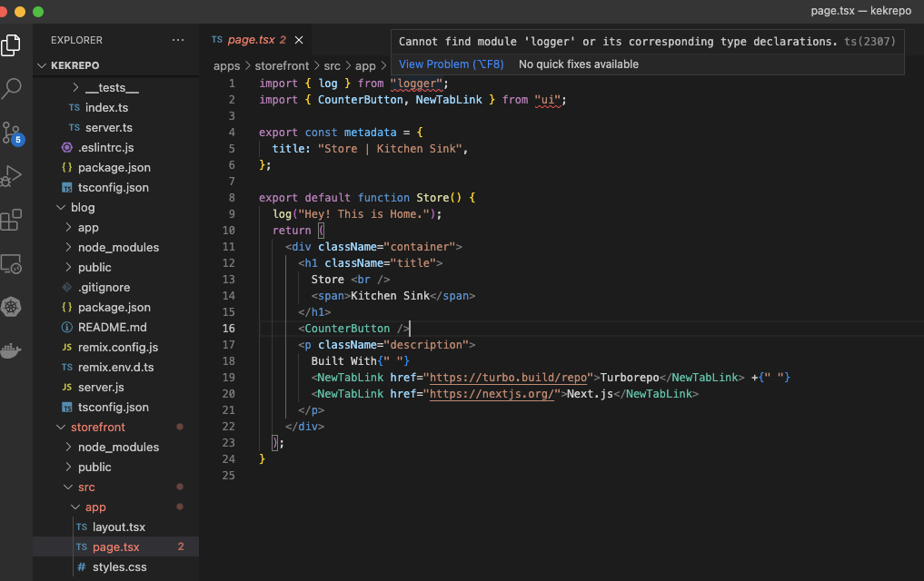Image resolution: width=924 pixels, height=581 pixels.
Task: Click View Problem link in hover
Action: click(x=452, y=64)
